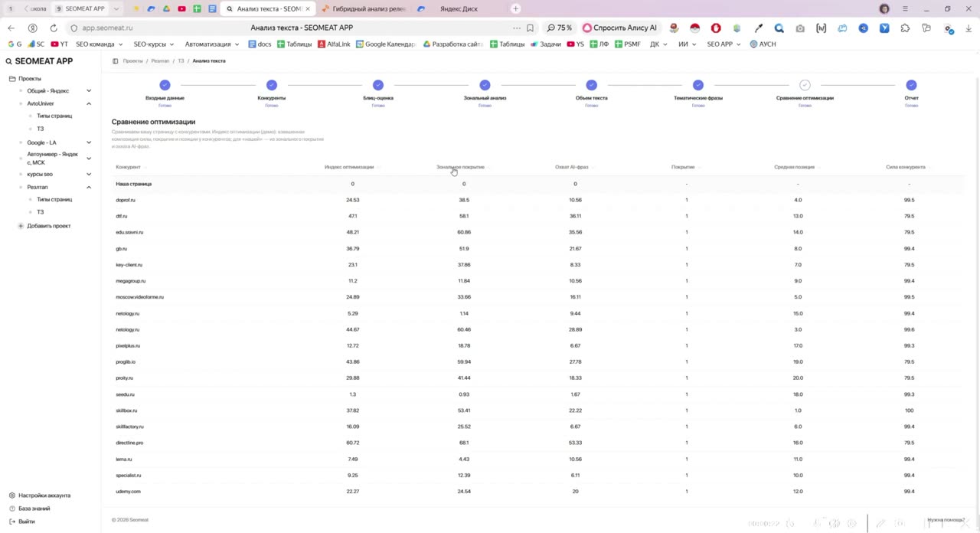Open the База знаний book icon
The width and height of the screenshot is (980, 533).
click(x=12, y=508)
